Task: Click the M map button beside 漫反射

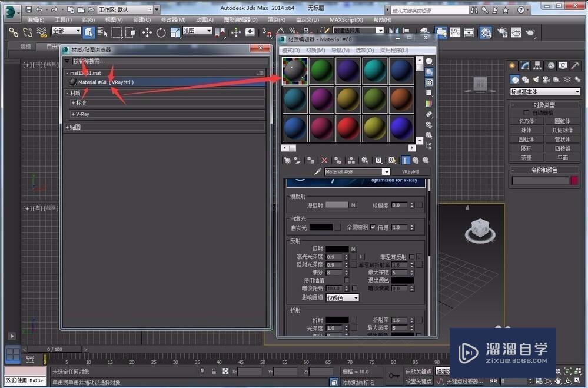Action: click(353, 205)
